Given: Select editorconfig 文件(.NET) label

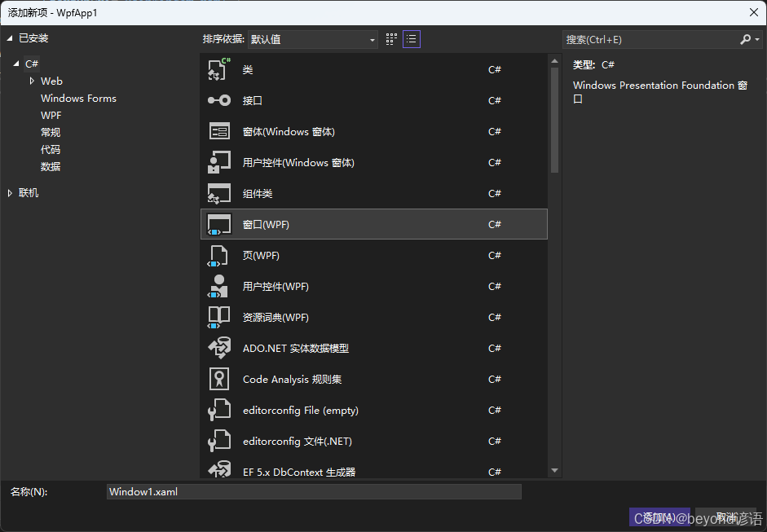Looking at the screenshot, I should coord(297,442).
